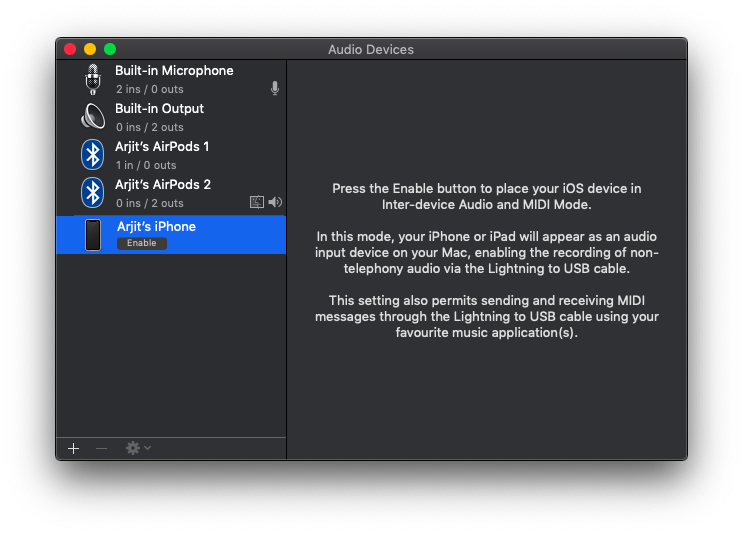743x534 pixels.
Task: Open the gear action menu
Action: 138,448
